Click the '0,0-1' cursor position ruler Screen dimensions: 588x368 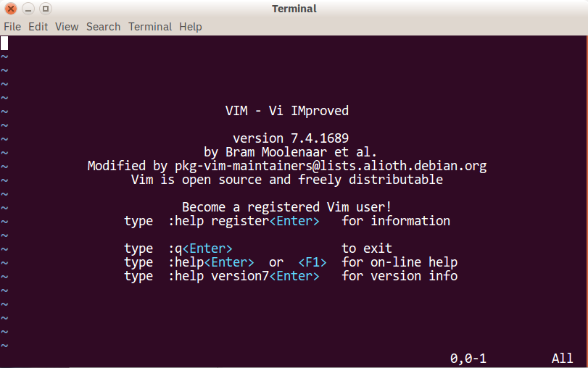pos(468,359)
